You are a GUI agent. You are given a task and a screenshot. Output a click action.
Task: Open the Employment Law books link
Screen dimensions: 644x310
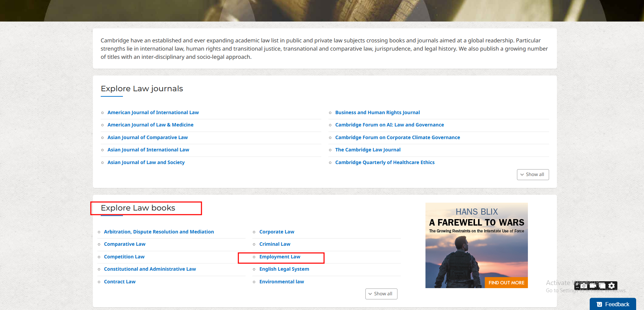pyautogui.click(x=280, y=257)
